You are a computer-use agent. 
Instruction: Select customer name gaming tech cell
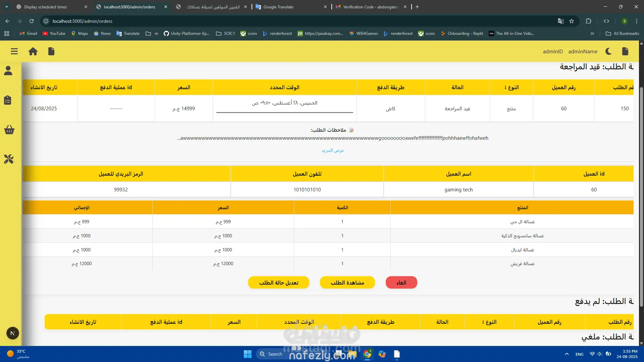[459, 190]
